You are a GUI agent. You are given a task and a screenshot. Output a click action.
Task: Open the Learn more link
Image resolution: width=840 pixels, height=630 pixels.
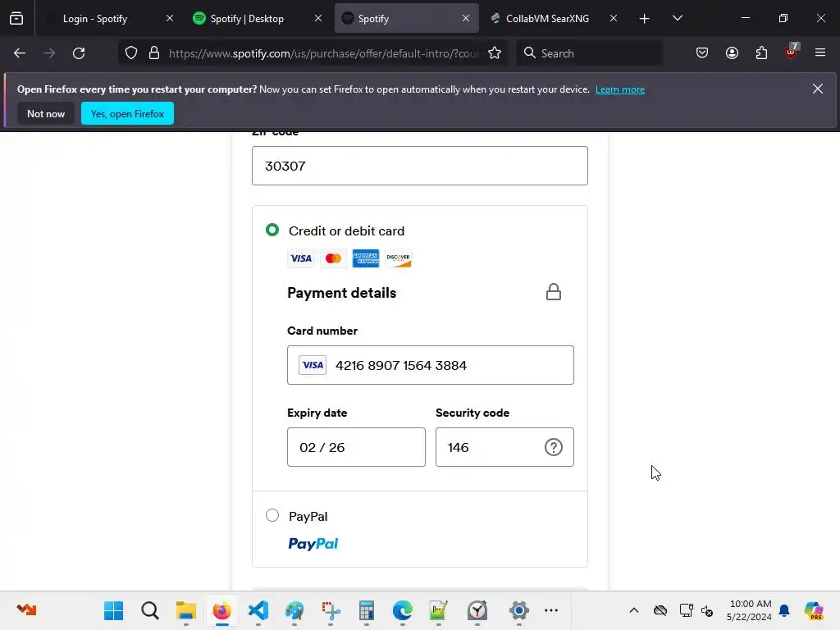coord(620,89)
